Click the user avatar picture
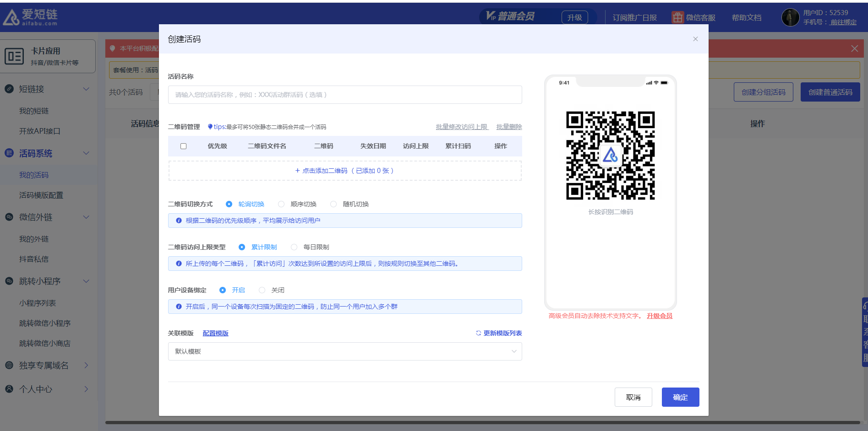 790,17
